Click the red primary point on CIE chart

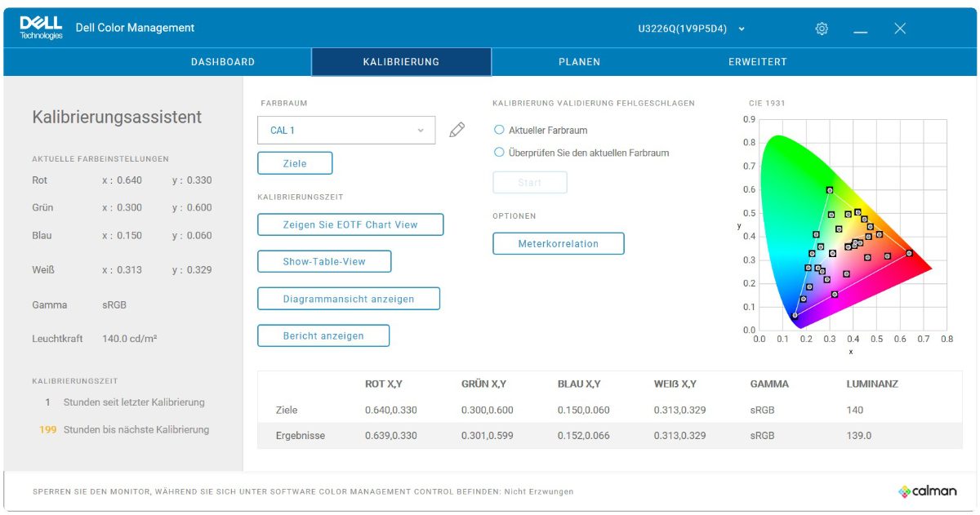tap(910, 253)
